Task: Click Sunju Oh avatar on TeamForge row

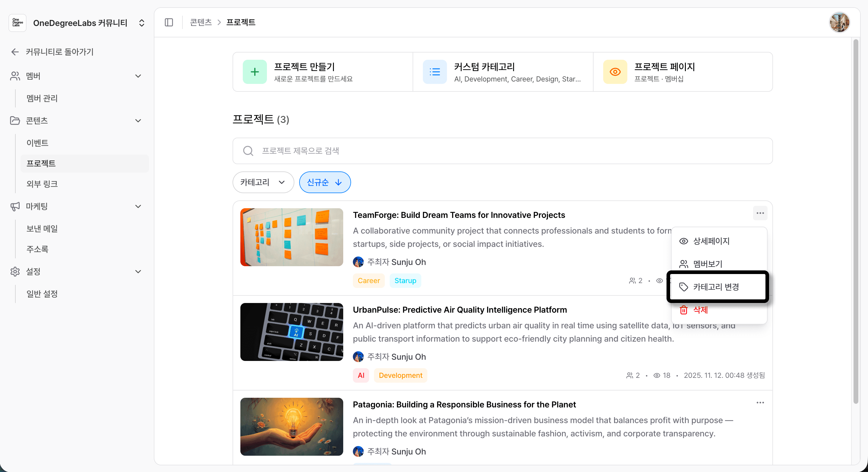Action: [x=358, y=262]
